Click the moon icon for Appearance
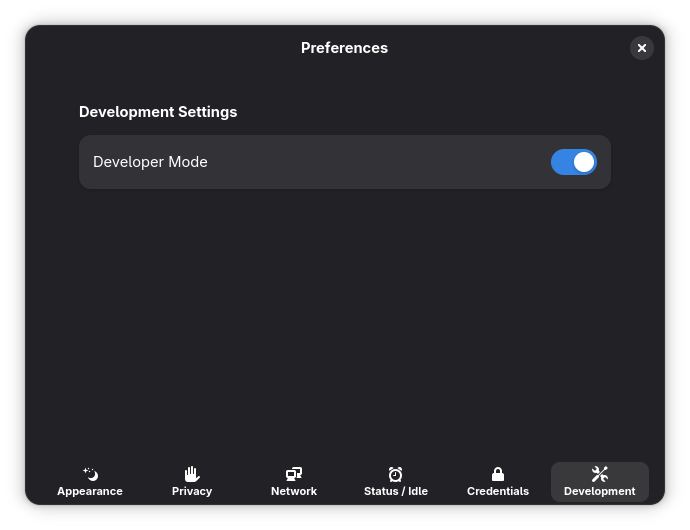Image resolution: width=690 pixels, height=530 pixels. pyautogui.click(x=90, y=474)
